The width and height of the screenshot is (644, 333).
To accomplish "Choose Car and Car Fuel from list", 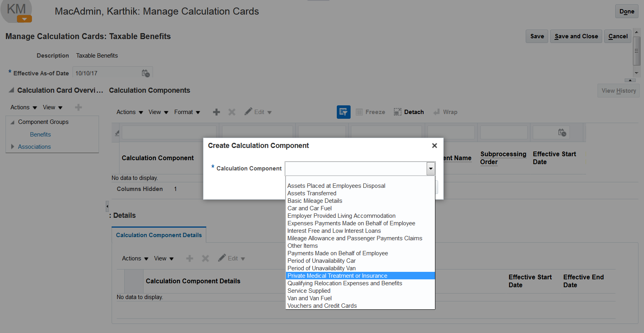I will point(310,208).
